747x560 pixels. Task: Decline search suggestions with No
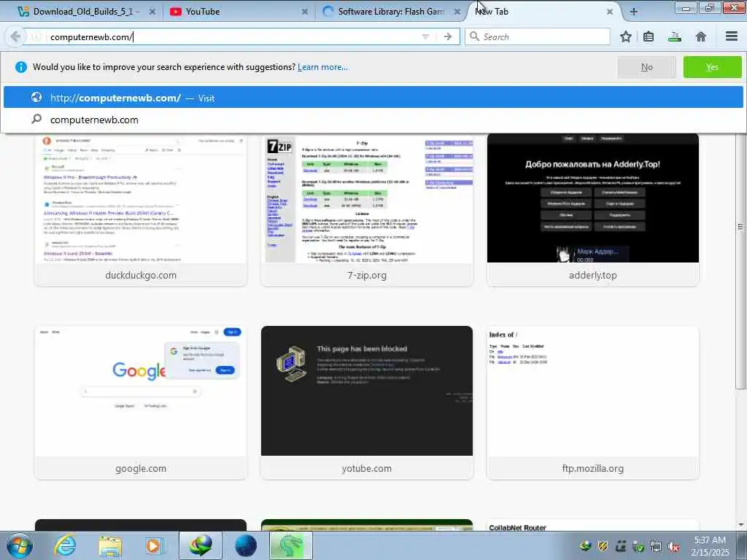coord(646,67)
